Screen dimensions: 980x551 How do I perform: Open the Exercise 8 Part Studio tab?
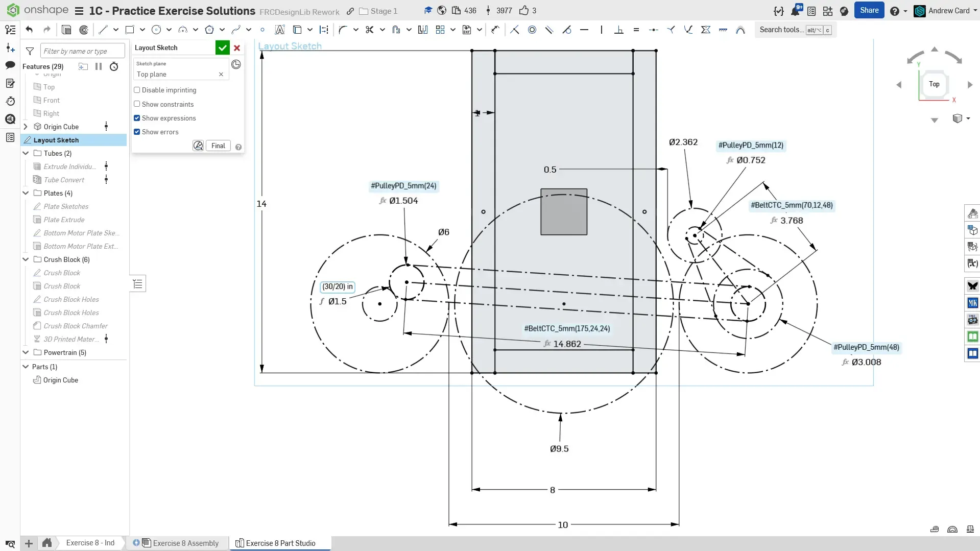[x=280, y=543]
